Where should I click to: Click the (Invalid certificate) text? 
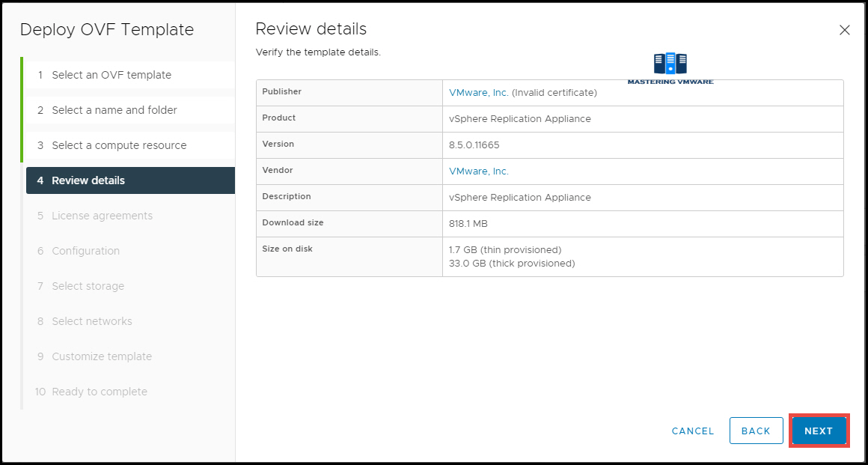pyautogui.click(x=554, y=93)
